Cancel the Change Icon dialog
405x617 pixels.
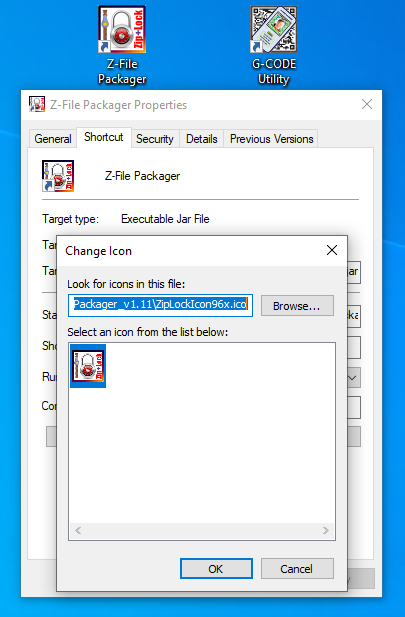coord(297,569)
